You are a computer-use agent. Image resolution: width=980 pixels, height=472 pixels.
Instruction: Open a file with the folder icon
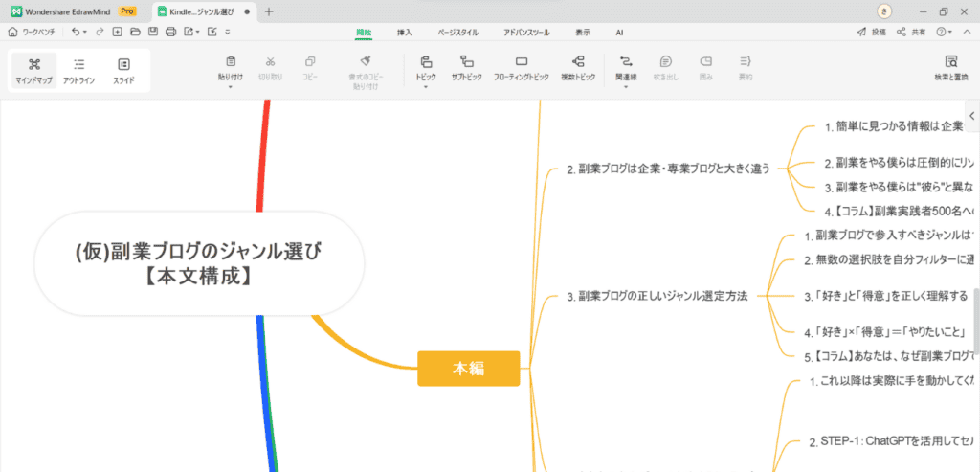(135, 32)
